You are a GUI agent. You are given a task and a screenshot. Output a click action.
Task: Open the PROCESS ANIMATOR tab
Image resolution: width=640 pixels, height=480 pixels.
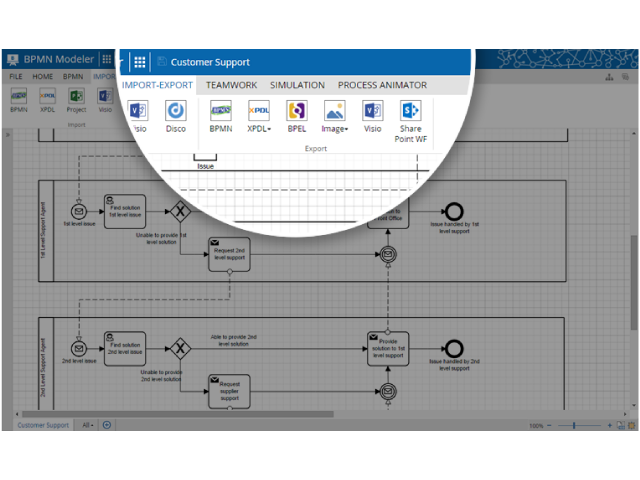382,85
